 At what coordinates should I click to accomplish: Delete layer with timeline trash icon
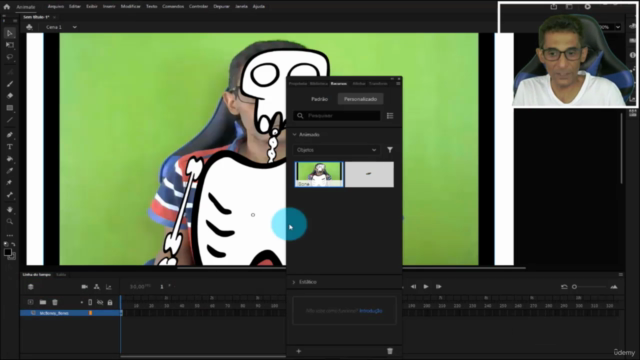[x=55, y=302]
